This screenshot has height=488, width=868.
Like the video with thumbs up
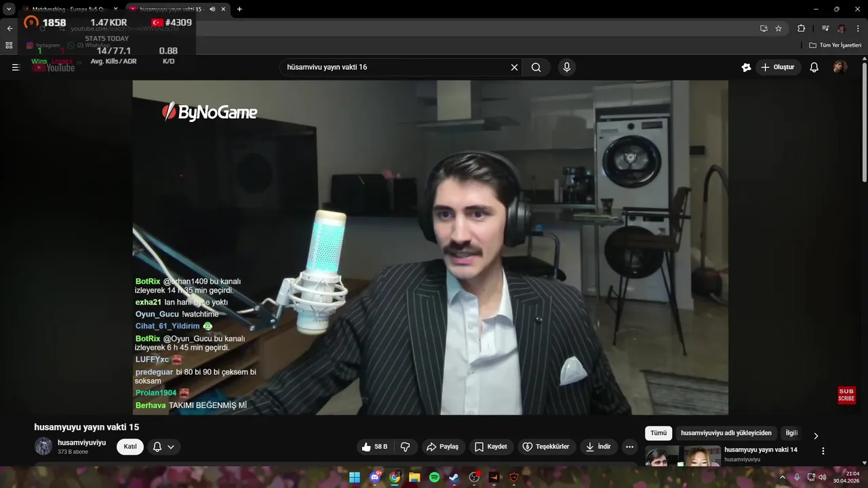pos(374,447)
